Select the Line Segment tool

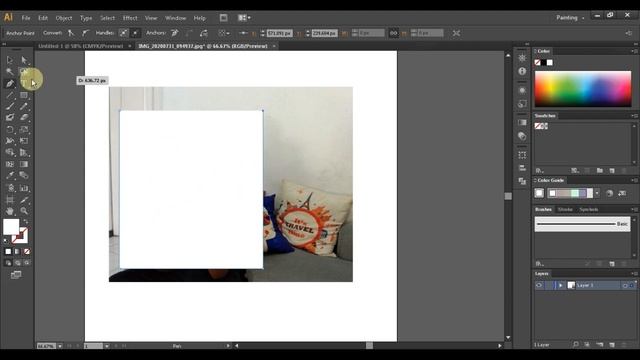point(10,95)
